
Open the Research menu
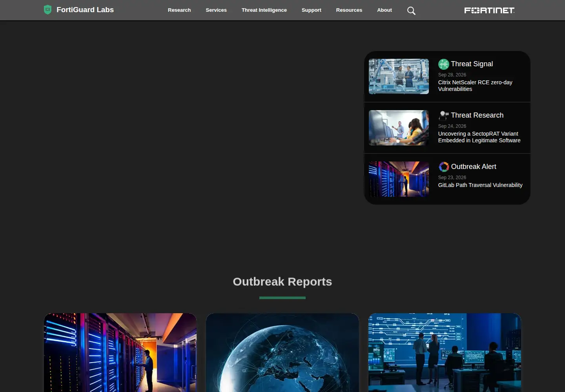179,10
